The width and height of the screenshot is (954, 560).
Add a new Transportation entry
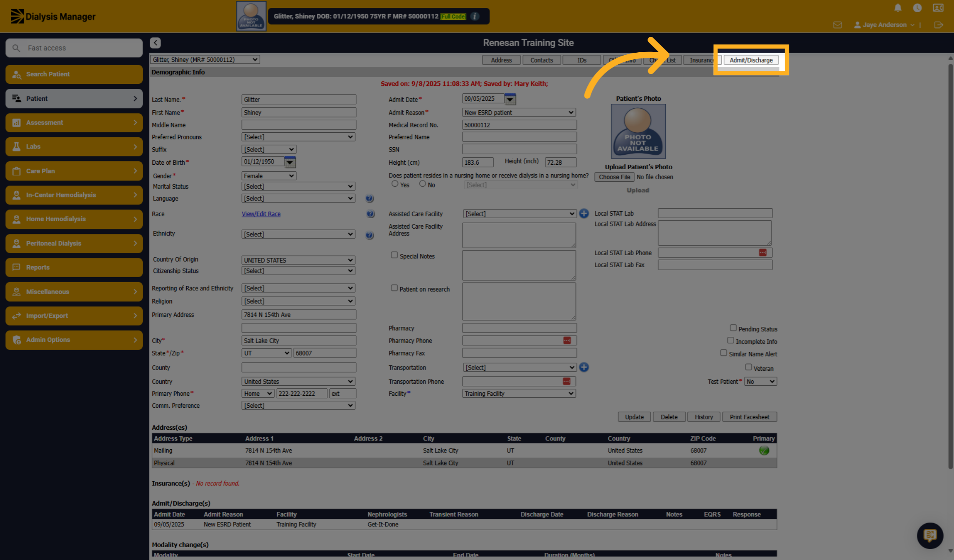[584, 367]
